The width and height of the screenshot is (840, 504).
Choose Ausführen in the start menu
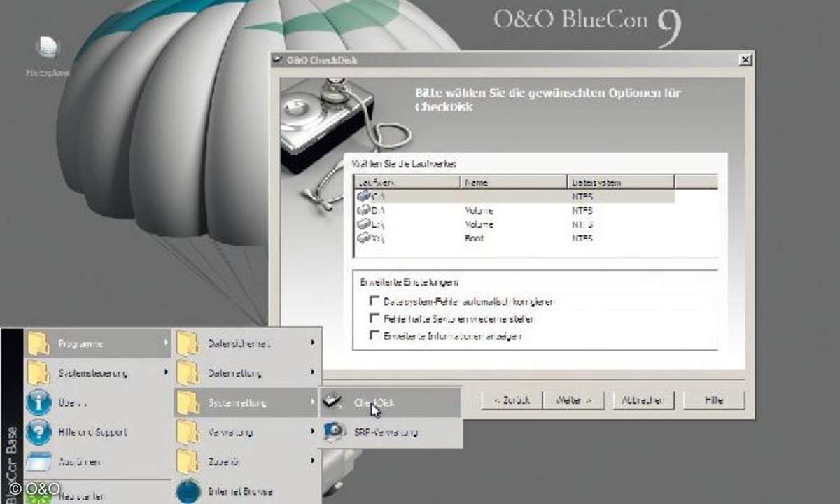[97, 461]
